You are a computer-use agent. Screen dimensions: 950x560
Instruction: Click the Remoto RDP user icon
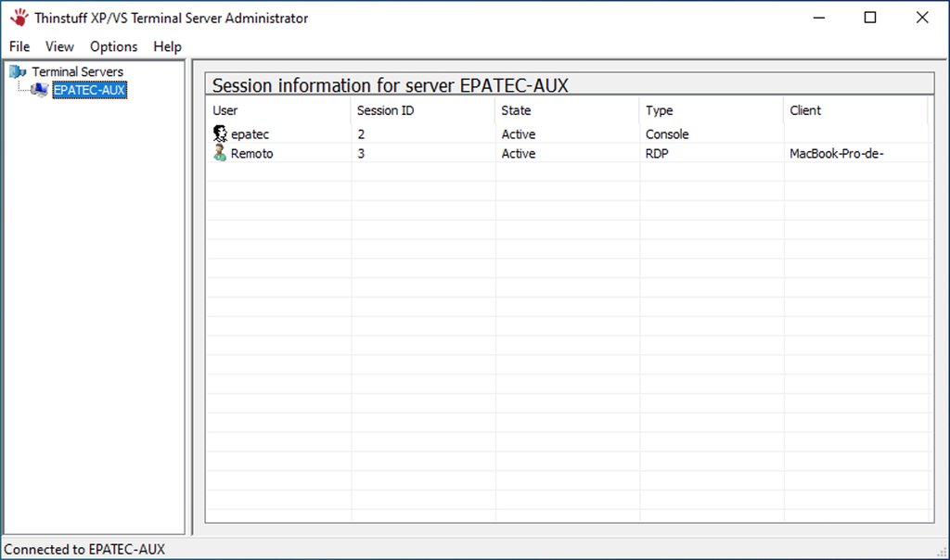coord(220,153)
